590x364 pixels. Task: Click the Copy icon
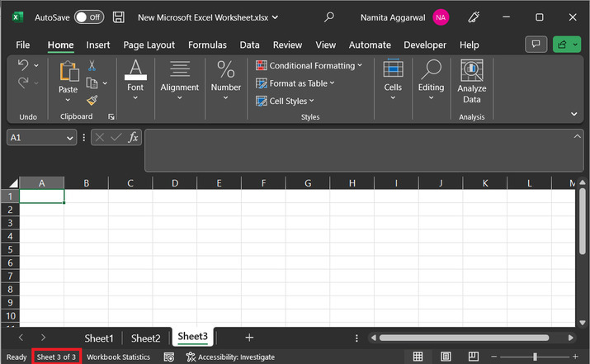92,83
